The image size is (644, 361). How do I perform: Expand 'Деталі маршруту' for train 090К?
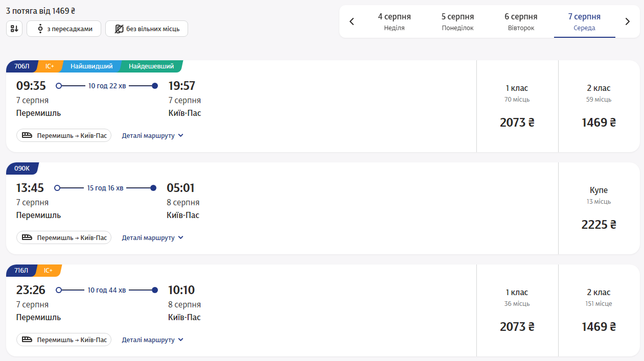click(x=152, y=238)
